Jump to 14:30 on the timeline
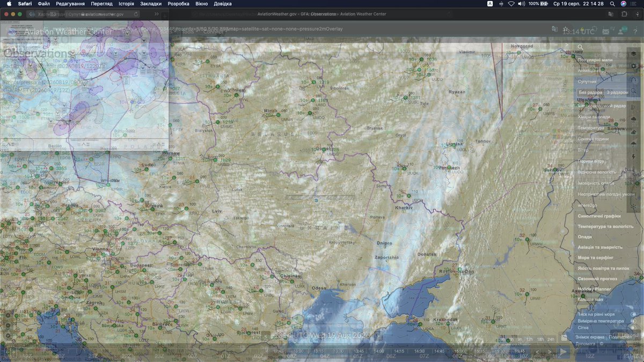The image size is (644, 362). 419,351
